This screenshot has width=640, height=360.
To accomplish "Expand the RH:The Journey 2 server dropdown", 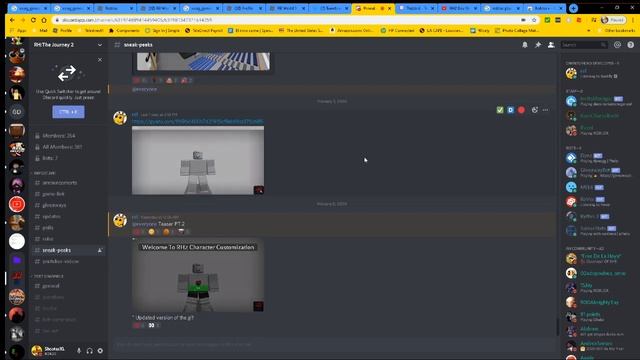I will 100,45.
